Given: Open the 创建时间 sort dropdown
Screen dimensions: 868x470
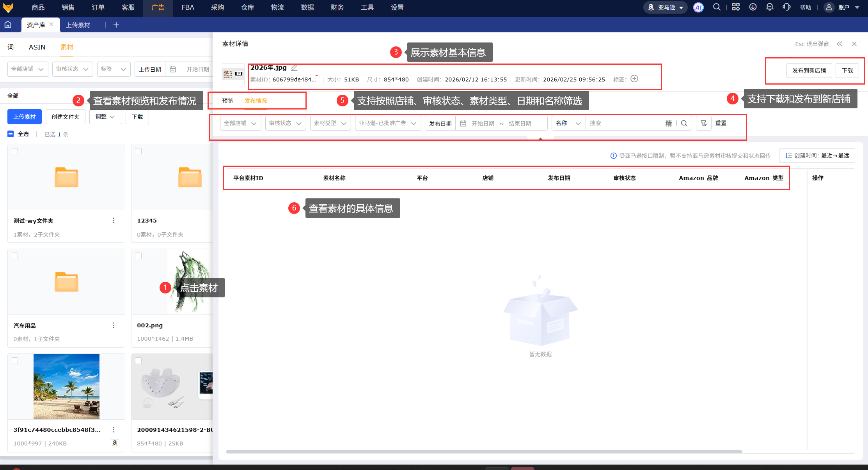Looking at the screenshot, I should pyautogui.click(x=817, y=155).
